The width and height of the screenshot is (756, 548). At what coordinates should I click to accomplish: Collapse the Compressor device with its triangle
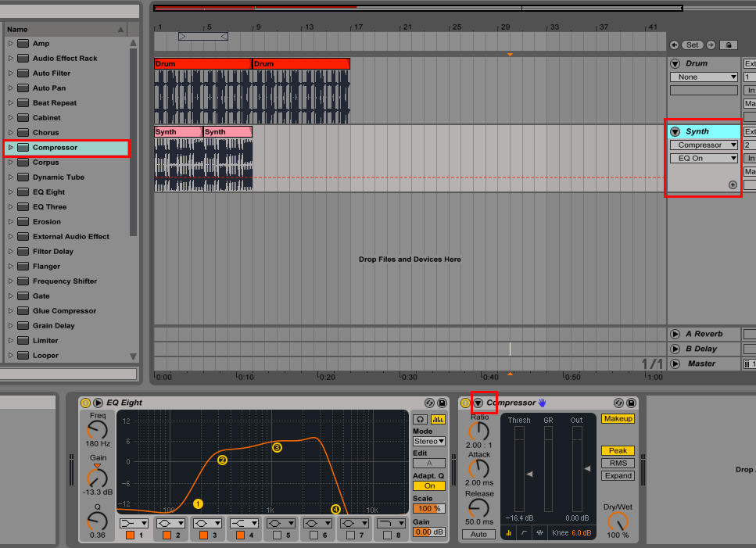478,403
